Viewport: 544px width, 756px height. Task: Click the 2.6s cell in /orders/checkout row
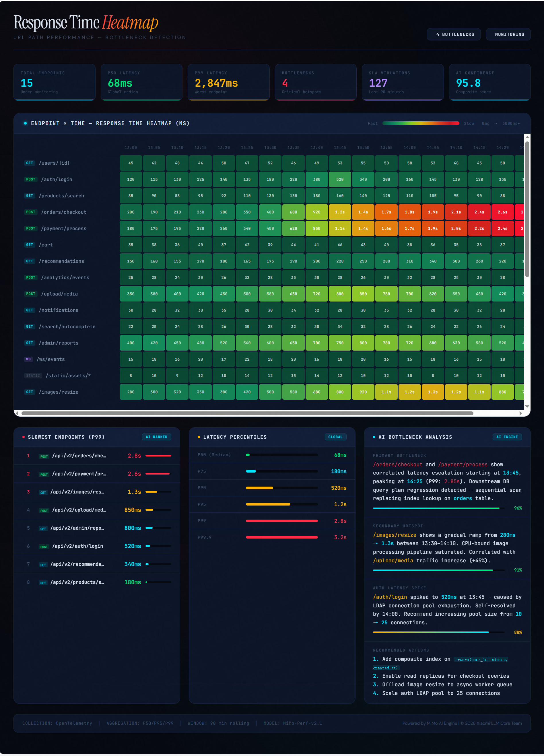pos(502,212)
